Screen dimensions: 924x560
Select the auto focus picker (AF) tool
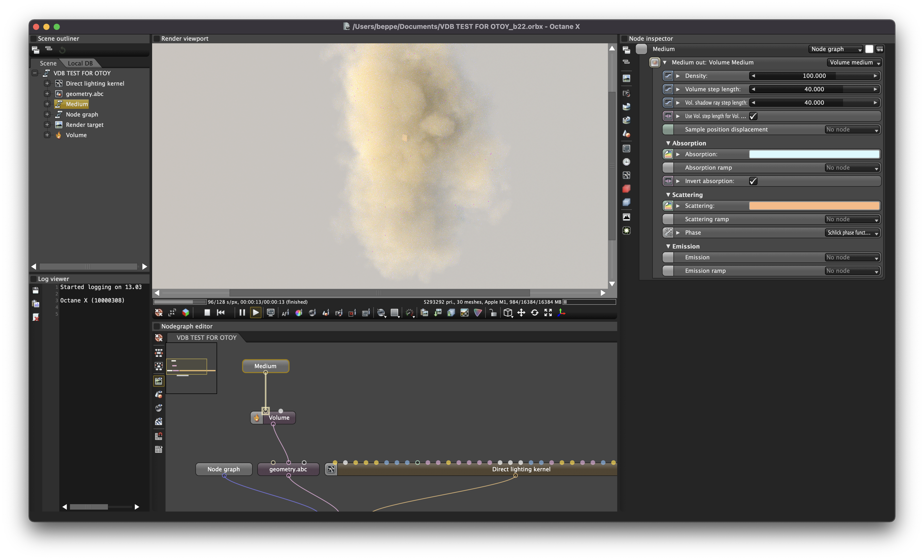pos(285,313)
